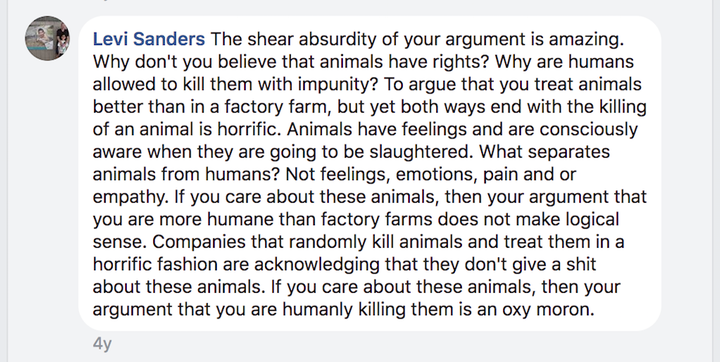Click the word "slaughtered." line's "What separates" text
This screenshot has width=720, height=362.
[544, 152]
